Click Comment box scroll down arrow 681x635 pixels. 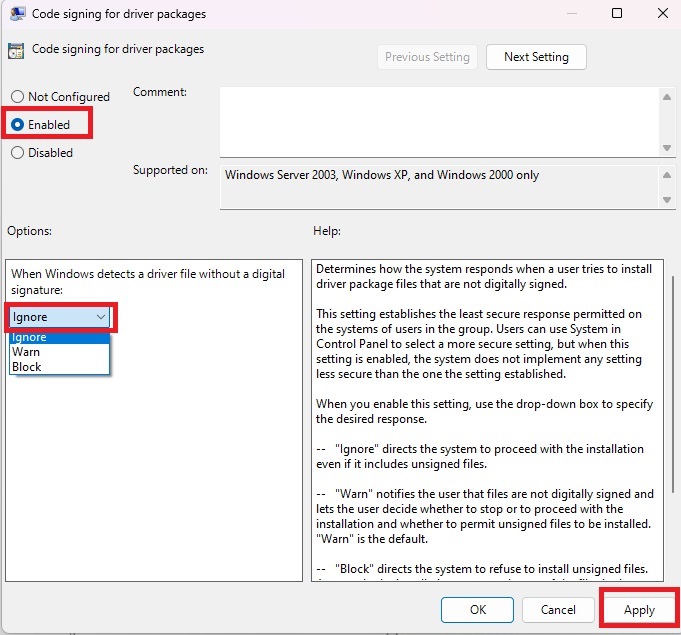tap(667, 148)
